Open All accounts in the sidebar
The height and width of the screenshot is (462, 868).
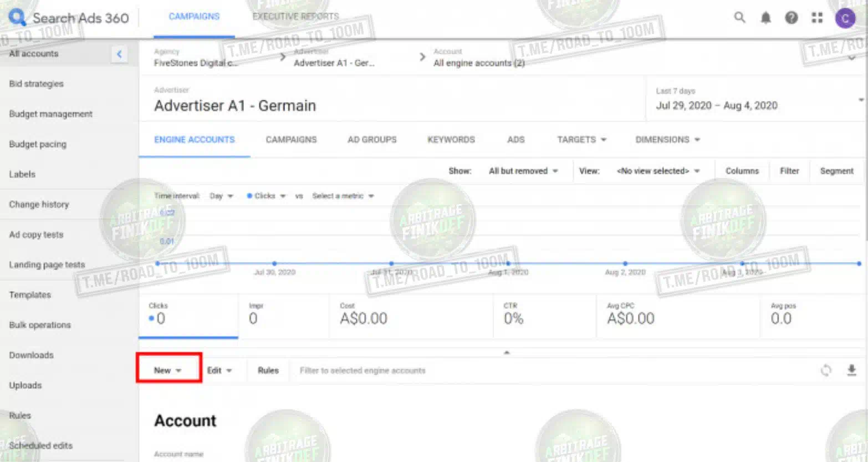coord(34,54)
